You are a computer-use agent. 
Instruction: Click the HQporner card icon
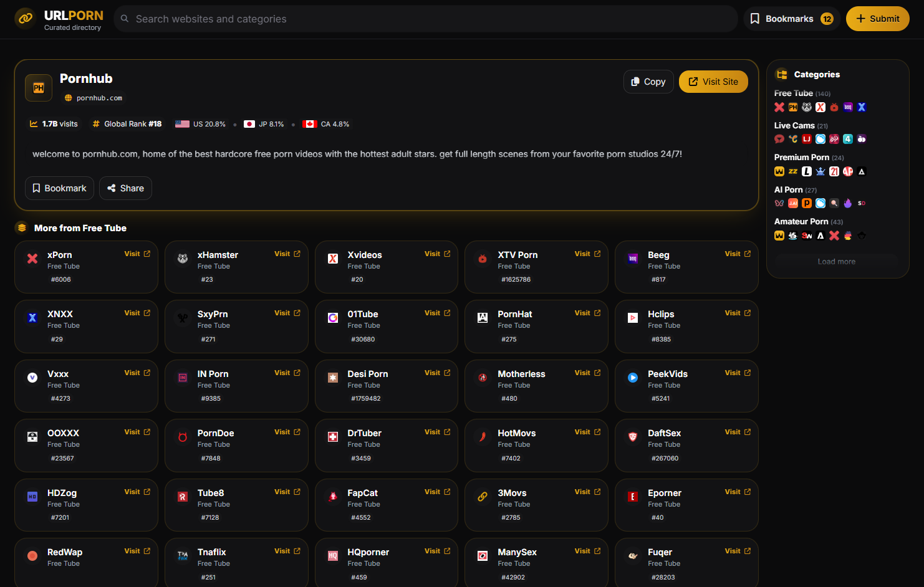tap(333, 556)
